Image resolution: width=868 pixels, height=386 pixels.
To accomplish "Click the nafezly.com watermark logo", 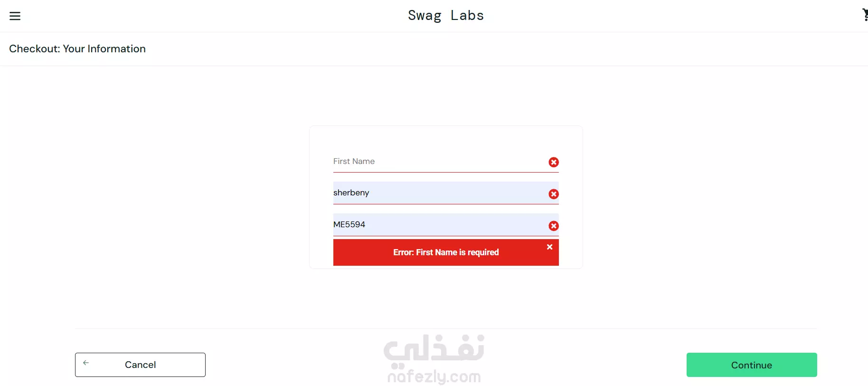I will click(434, 359).
